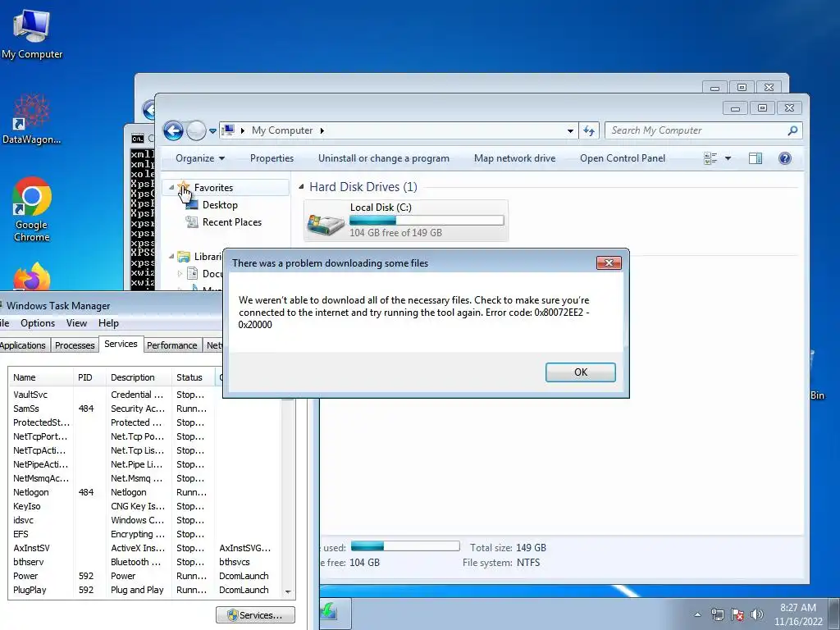Click the Services... button
840x630 pixels.
[256, 615]
